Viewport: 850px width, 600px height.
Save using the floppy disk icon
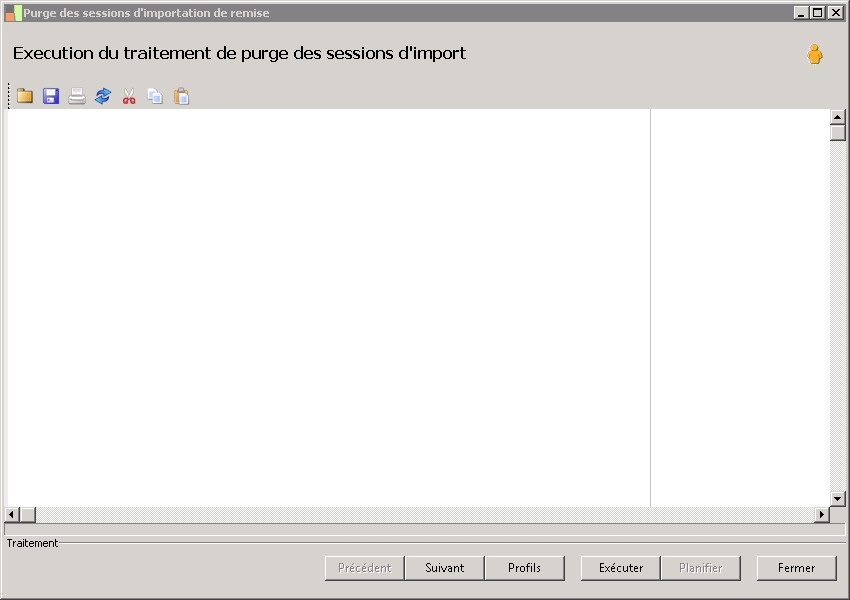pos(51,96)
